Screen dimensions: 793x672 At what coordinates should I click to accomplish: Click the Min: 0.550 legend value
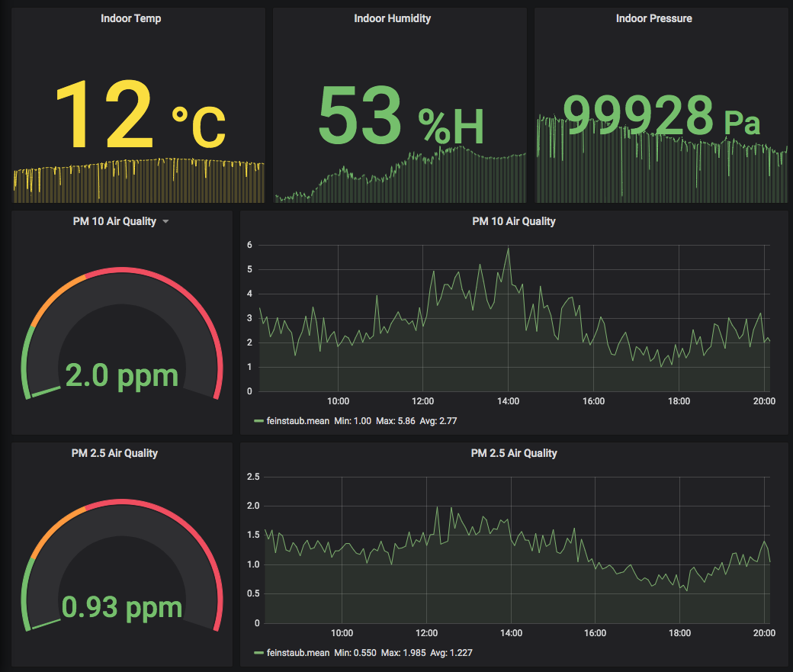(355, 653)
